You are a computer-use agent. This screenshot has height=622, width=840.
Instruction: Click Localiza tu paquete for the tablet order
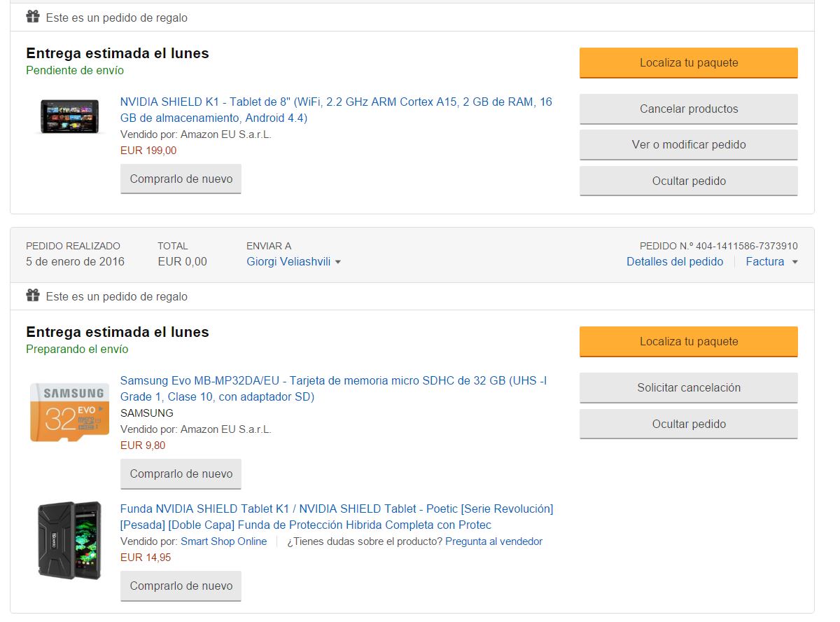pyautogui.click(x=688, y=63)
